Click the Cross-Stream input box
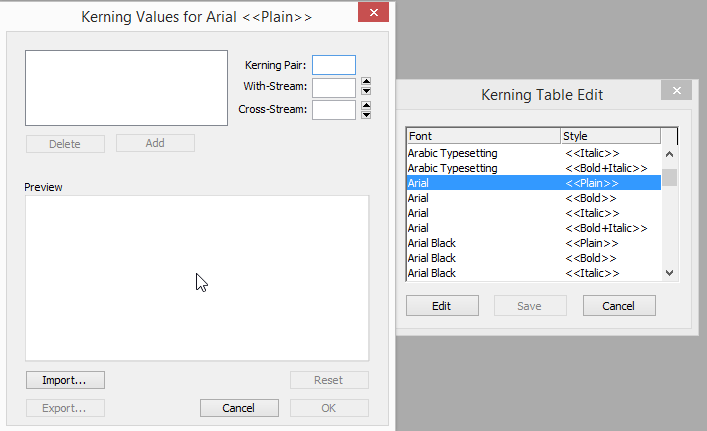The width and height of the screenshot is (707, 431). (x=334, y=110)
